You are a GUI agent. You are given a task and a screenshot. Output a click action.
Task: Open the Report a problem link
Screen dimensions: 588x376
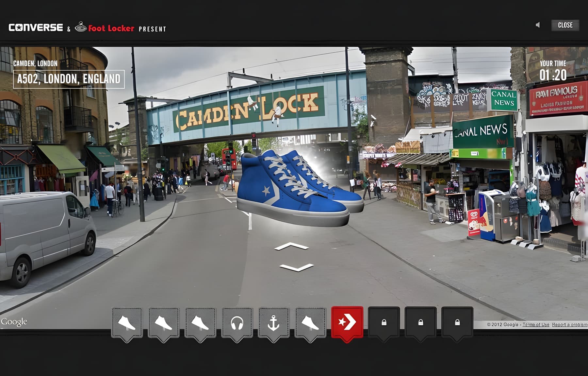(570, 325)
